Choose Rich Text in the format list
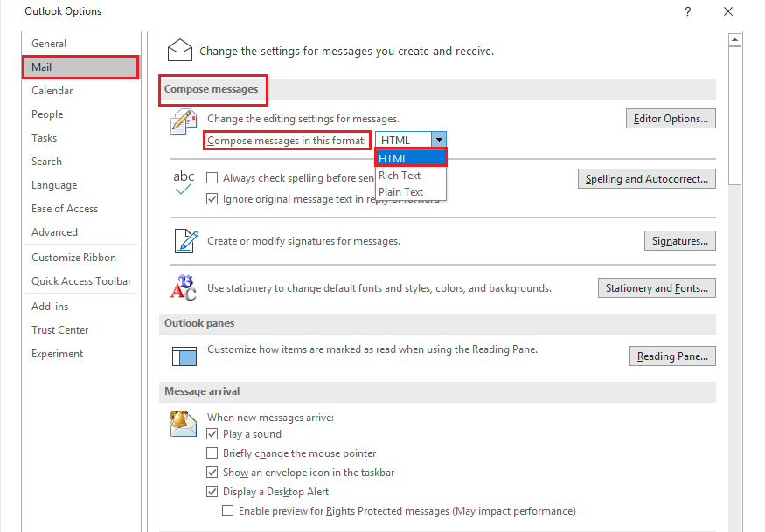Image resolution: width=765 pixels, height=532 pixels. pos(411,176)
